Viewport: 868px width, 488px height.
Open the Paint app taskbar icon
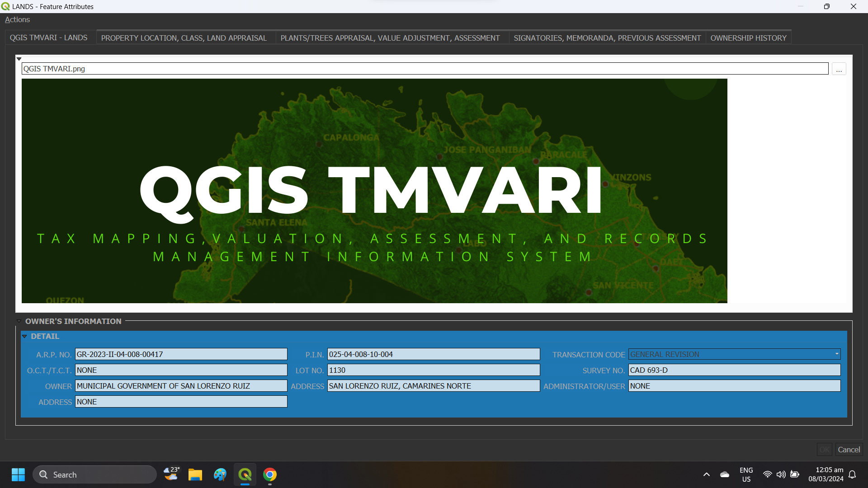coord(220,474)
